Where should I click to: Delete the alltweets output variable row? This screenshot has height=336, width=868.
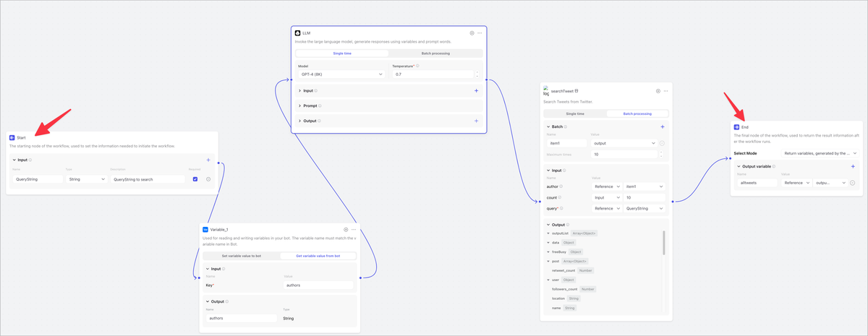(x=853, y=183)
